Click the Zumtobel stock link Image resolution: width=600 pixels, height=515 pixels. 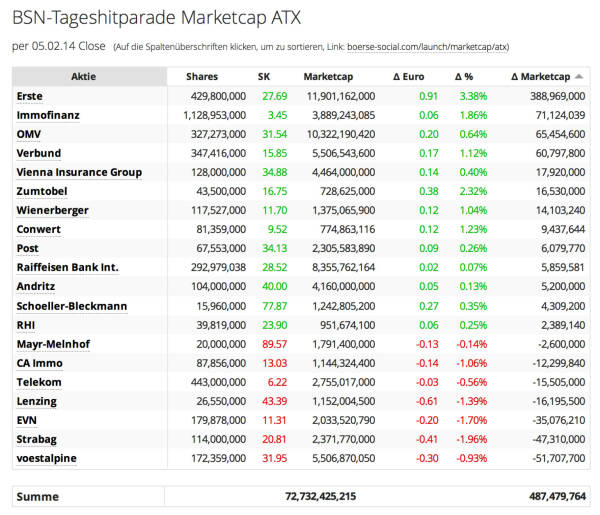point(44,191)
